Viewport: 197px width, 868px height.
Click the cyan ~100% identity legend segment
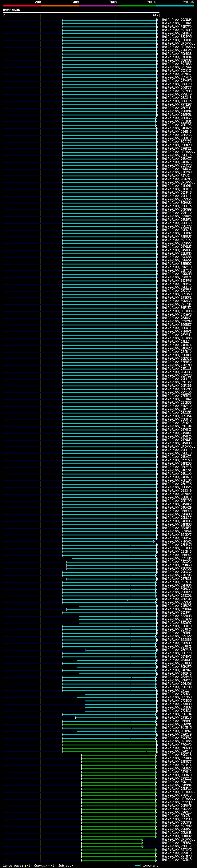pos(175,6)
